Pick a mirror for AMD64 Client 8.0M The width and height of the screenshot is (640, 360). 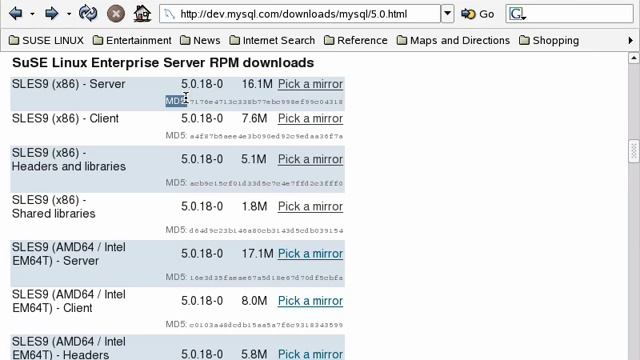pyautogui.click(x=310, y=301)
